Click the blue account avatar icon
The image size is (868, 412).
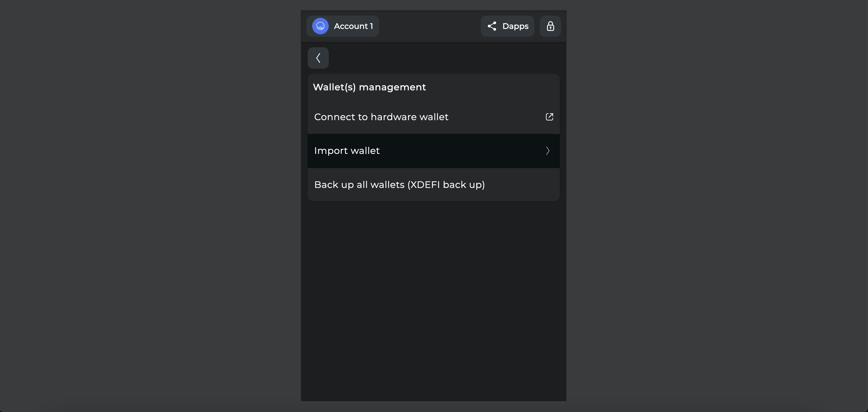point(320,26)
